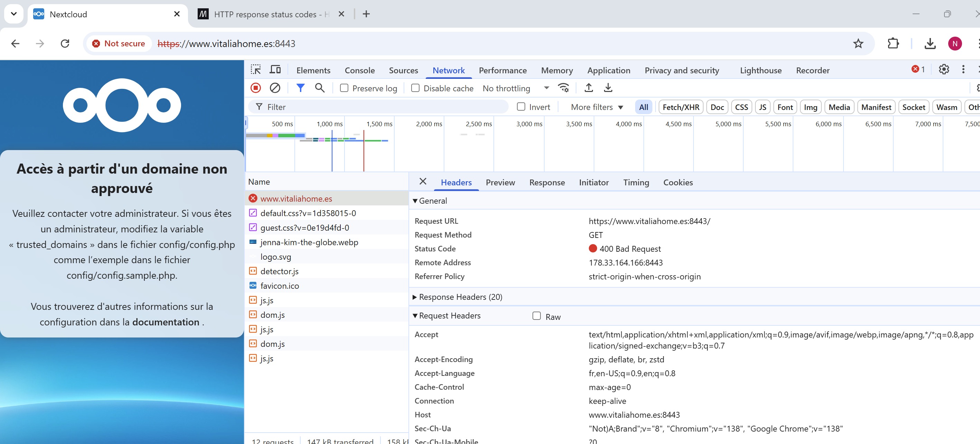The width and height of the screenshot is (980, 444).
Task: Filter requests by CSS type
Action: click(x=741, y=107)
